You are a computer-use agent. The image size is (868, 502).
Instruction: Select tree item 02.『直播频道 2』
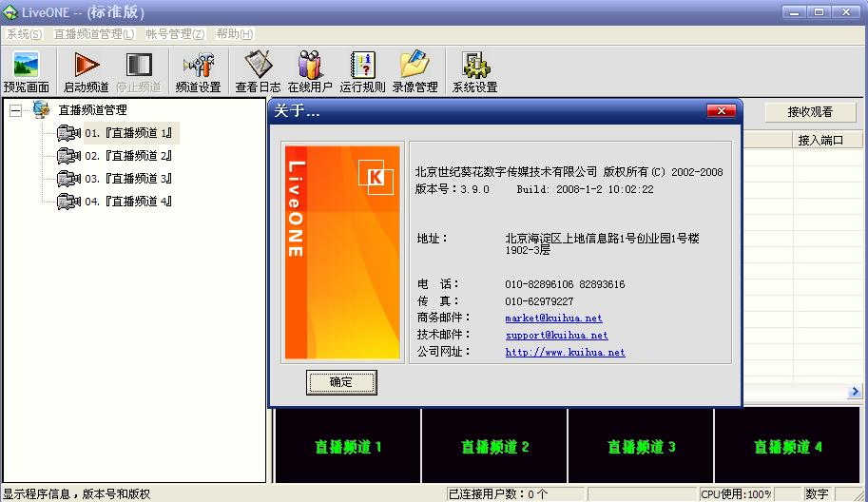(x=129, y=156)
